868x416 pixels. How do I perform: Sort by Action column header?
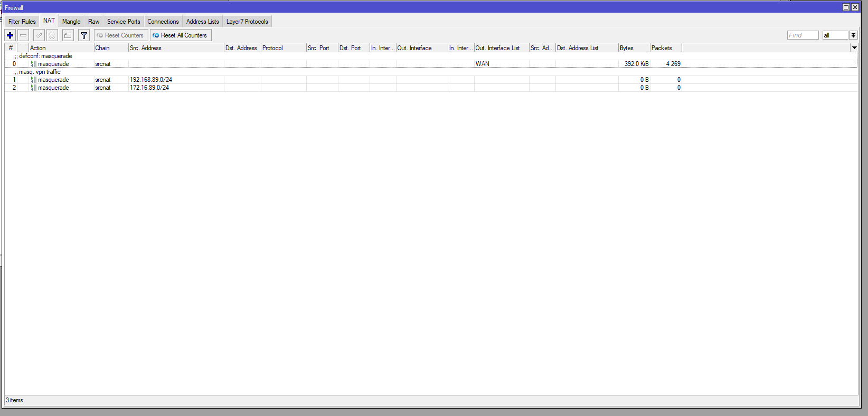[x=61, y=48]
